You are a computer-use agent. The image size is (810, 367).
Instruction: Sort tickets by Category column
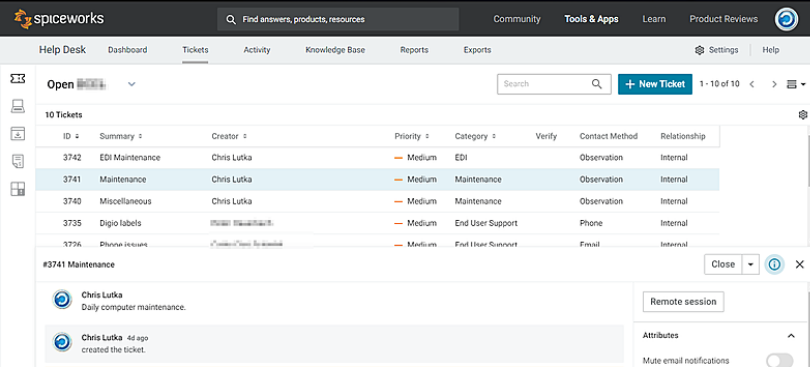pos(475,136)
